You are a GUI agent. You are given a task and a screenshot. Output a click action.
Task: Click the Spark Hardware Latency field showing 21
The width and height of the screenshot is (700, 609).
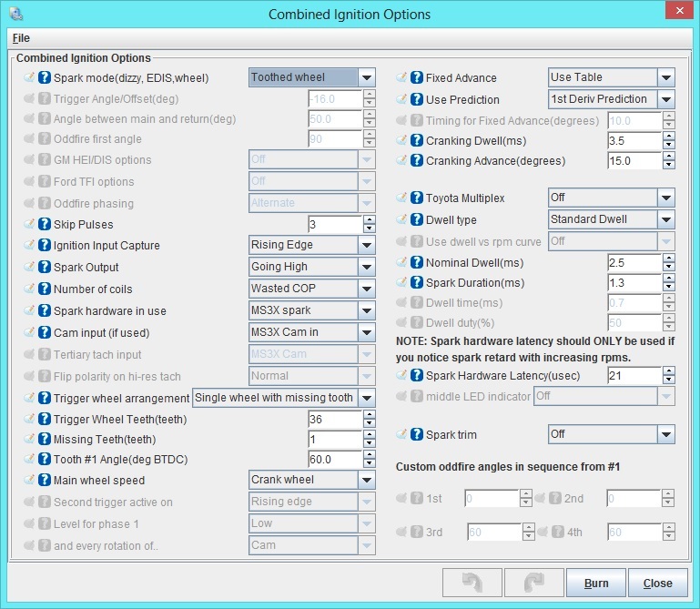click(634, 375)
